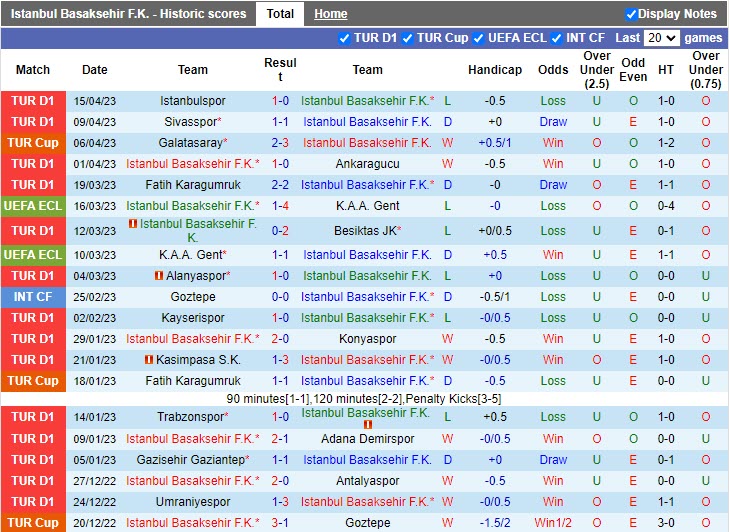Click the Handicap column header

click(x=495, y=70)
